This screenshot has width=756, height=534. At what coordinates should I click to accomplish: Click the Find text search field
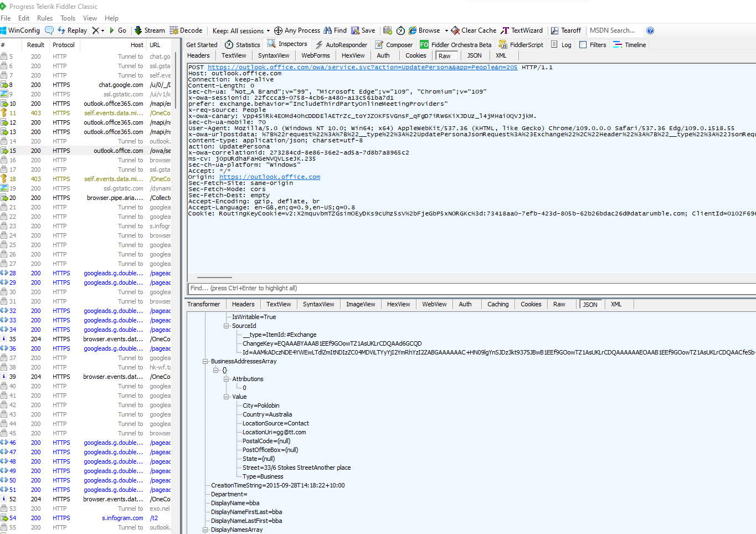(471, 288)
